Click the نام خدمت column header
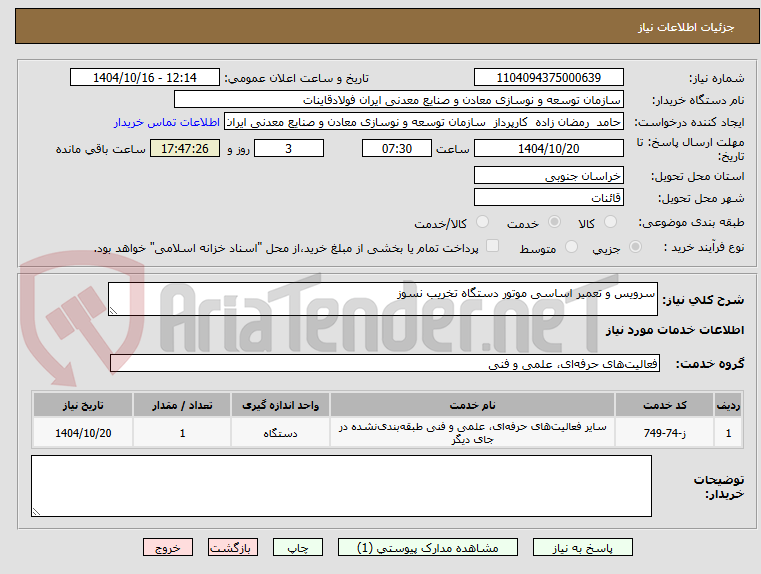This screenshot has width=761, height=574. click(x=472, y=405)
